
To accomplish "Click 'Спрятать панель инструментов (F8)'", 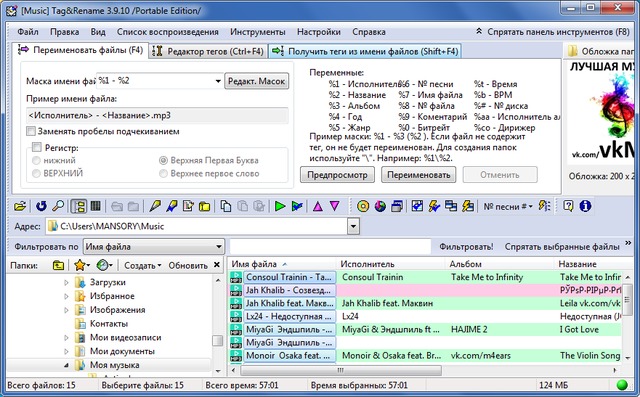I will (553, 32).
